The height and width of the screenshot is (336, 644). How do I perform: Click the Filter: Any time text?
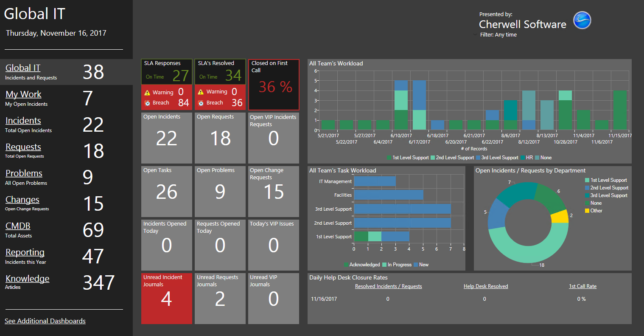click(498, 35)
